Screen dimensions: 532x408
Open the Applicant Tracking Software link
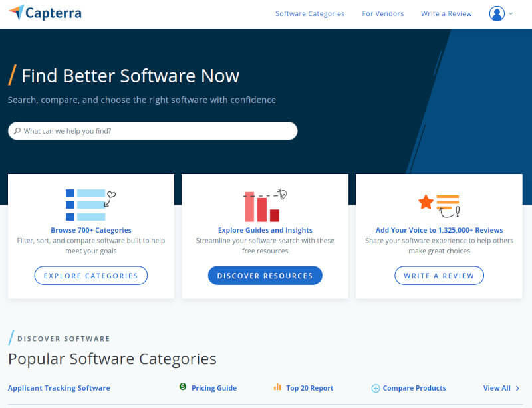tap(59, 387)
